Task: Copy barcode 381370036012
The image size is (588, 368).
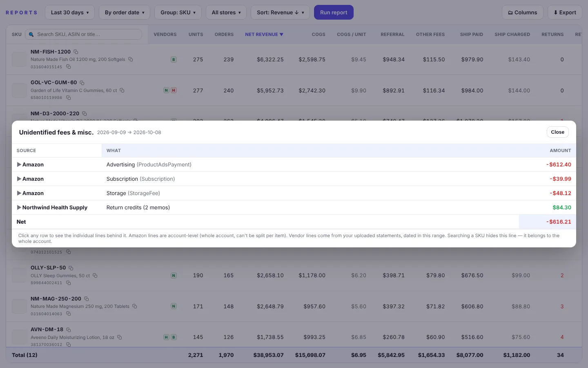Action: 69,345
